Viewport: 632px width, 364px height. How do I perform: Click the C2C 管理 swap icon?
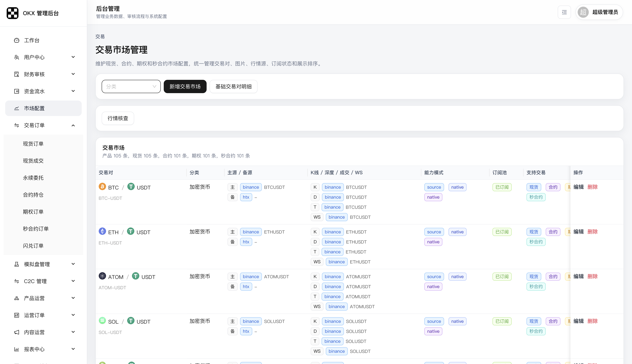pyautogui.click(x=16, y=281)
